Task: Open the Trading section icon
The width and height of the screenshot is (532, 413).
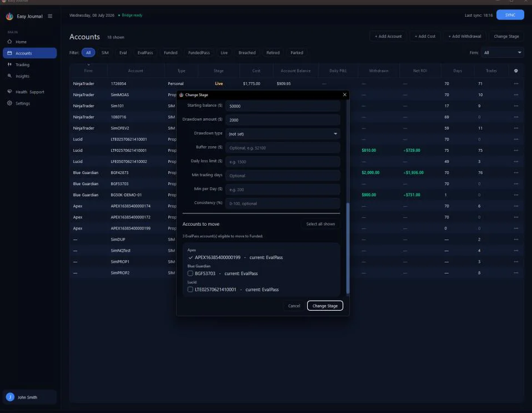Action: coord(9,64)
